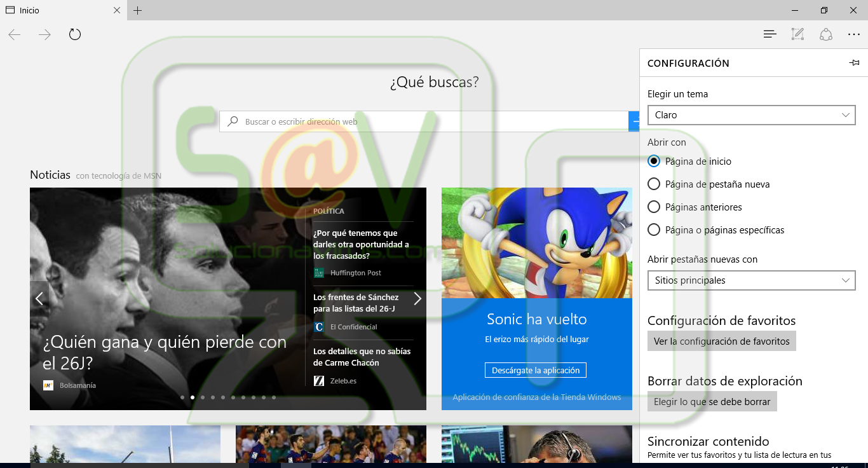Open the article about darles otra oportunidad a los fracasados

[x=361, y=245]
